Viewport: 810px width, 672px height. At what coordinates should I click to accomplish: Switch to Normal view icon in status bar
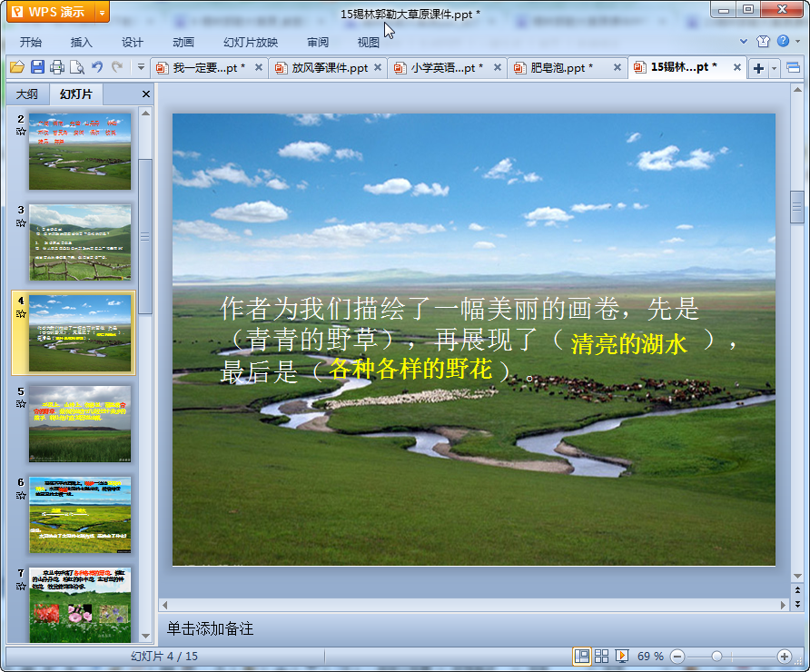[582, 656]
